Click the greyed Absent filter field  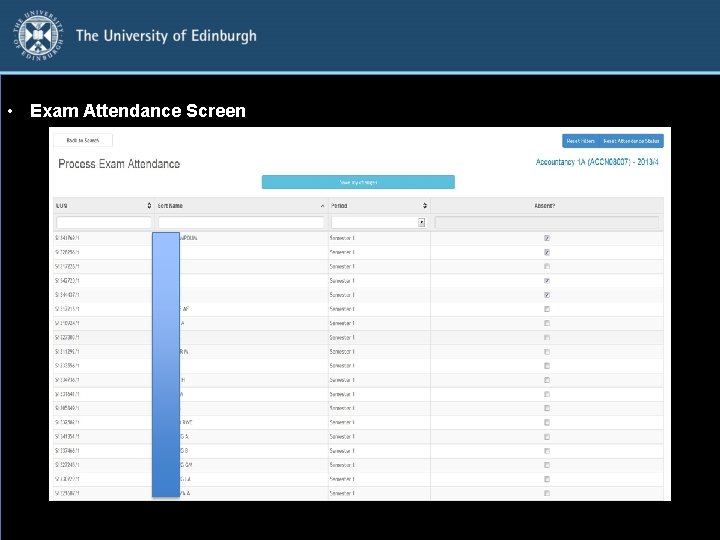(546, 223)
